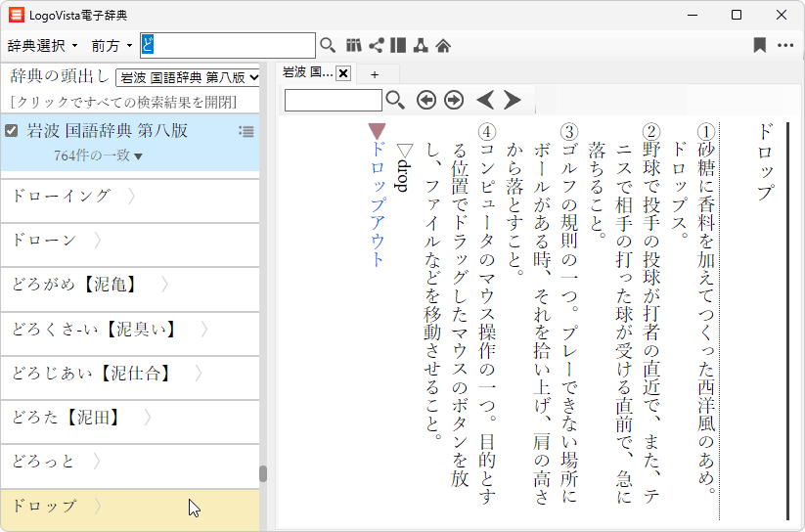Go back using circled left arrow
The width and height of the screenshot is (805, 532).
point(425,100)
